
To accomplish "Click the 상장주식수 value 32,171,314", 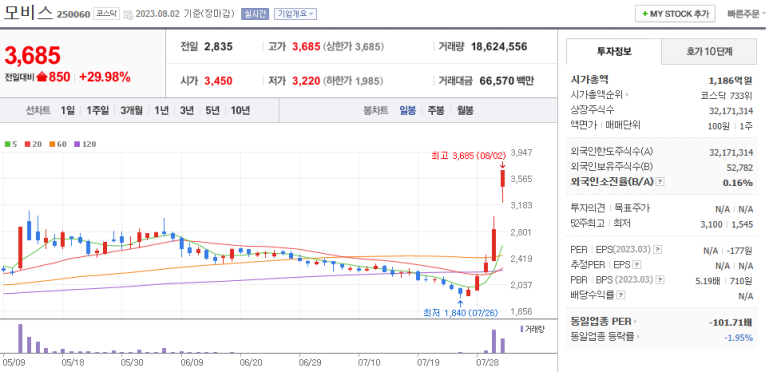I will pos(731,111).
